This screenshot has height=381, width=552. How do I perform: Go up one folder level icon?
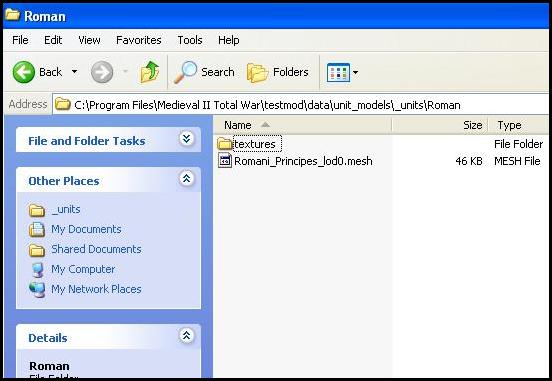click(x=150, y=72)
